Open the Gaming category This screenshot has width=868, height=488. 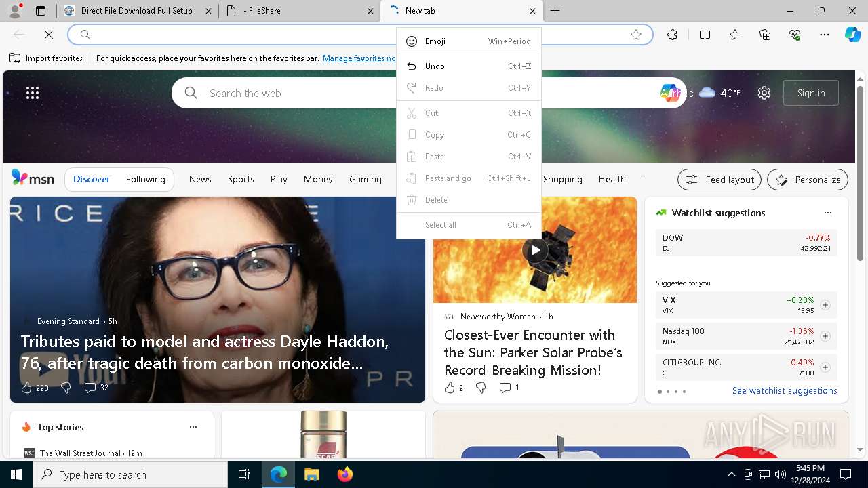point(366,179)
